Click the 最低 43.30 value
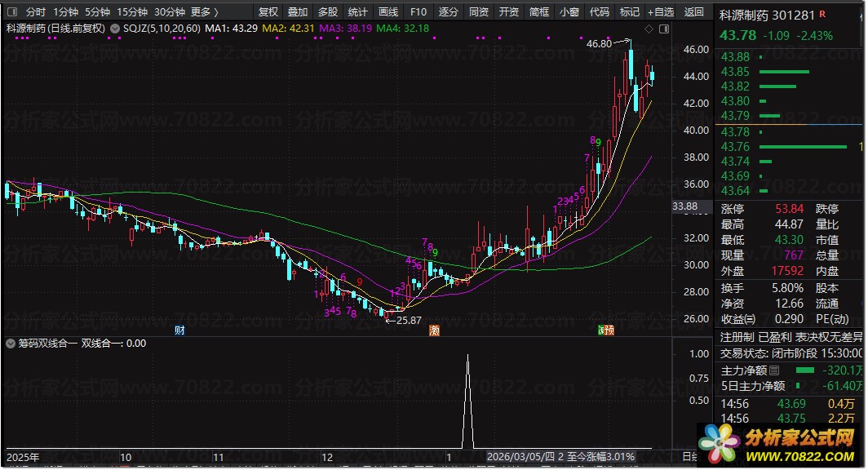Screen dimensions: 868x470 [x=789, y=240]
